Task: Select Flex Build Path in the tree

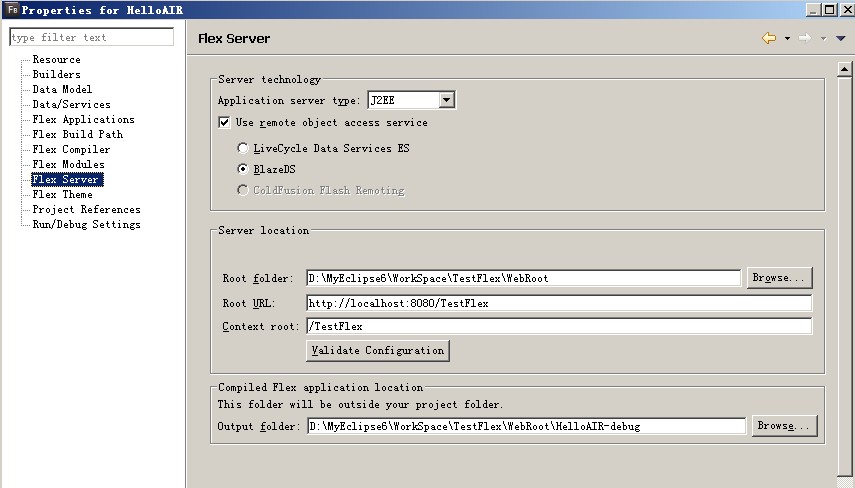Action: tap(77, 134)
